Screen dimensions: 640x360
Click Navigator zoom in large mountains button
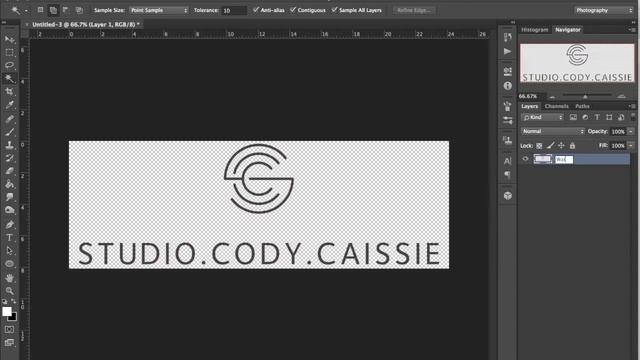tap(622, 96)
